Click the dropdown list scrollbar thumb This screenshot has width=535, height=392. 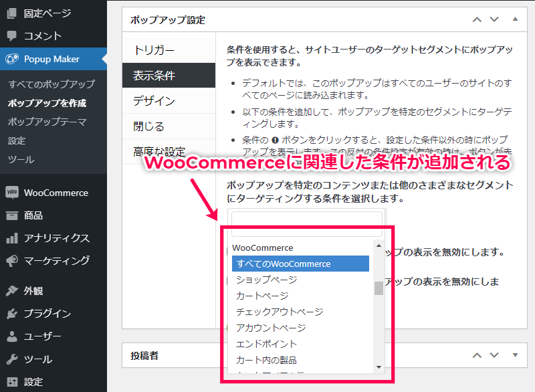coord(379,288)
